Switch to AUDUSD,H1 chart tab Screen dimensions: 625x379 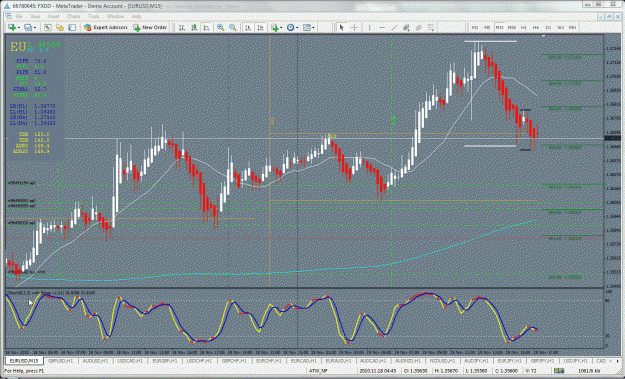click(95, 361)
